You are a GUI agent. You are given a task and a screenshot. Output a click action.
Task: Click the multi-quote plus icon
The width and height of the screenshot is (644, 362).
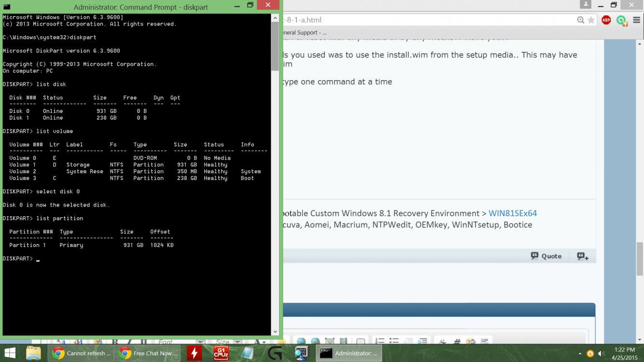[x=583, y=256]
